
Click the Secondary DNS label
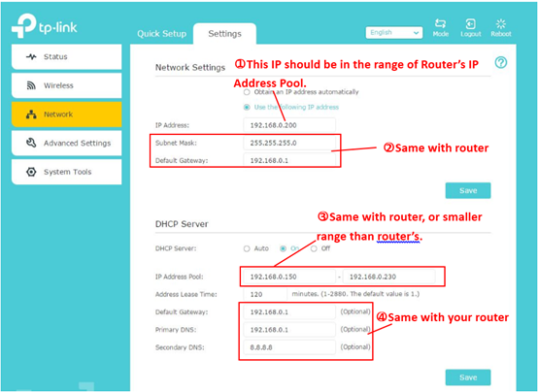click(180, 347)
